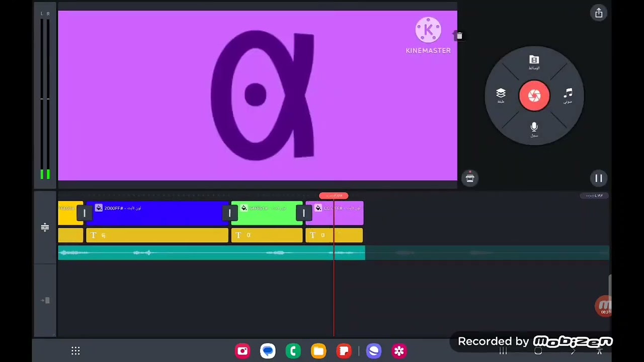Open the Layer menu in the wheel

pyautogui.click(x=501, y=96)
